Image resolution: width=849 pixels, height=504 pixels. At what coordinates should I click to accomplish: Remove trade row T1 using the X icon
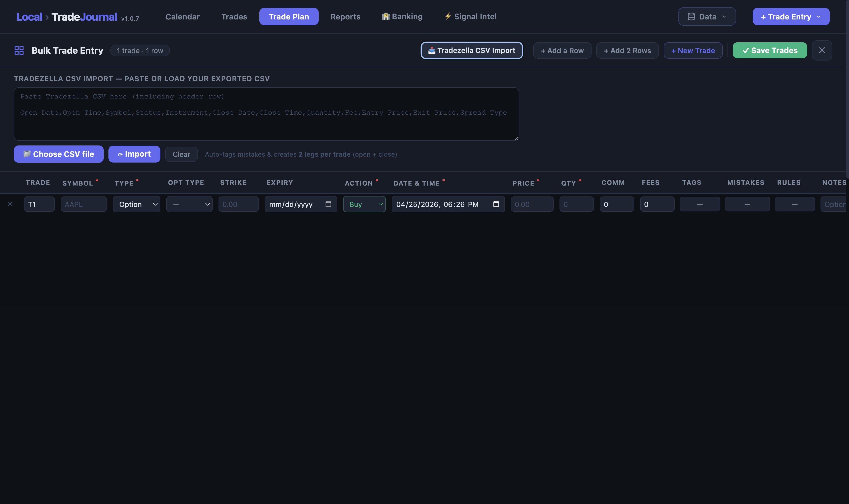pyautogui.click(x=10, y=204)
